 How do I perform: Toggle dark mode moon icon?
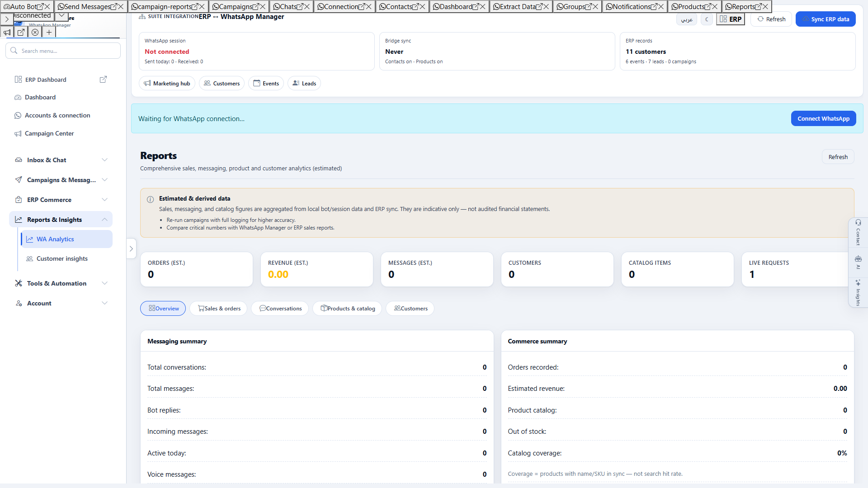point(707,19)
